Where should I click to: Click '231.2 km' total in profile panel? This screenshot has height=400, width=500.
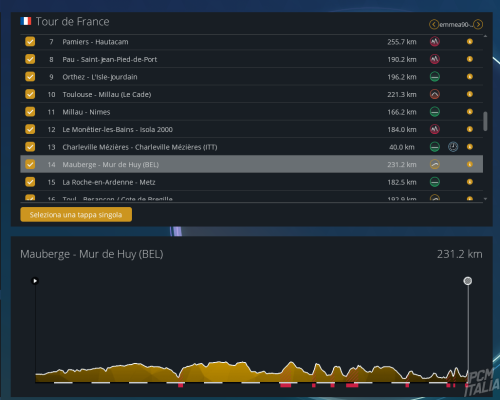click(460, 254)
